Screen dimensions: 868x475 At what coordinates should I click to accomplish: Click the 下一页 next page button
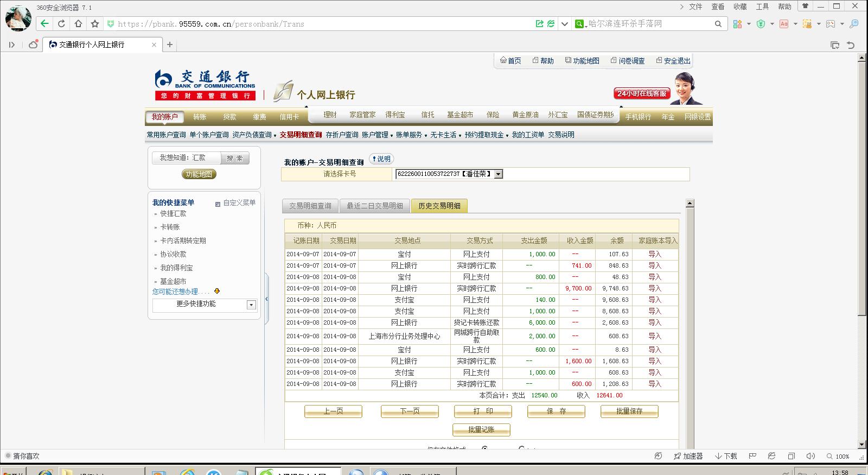click(x=410, y=411)
